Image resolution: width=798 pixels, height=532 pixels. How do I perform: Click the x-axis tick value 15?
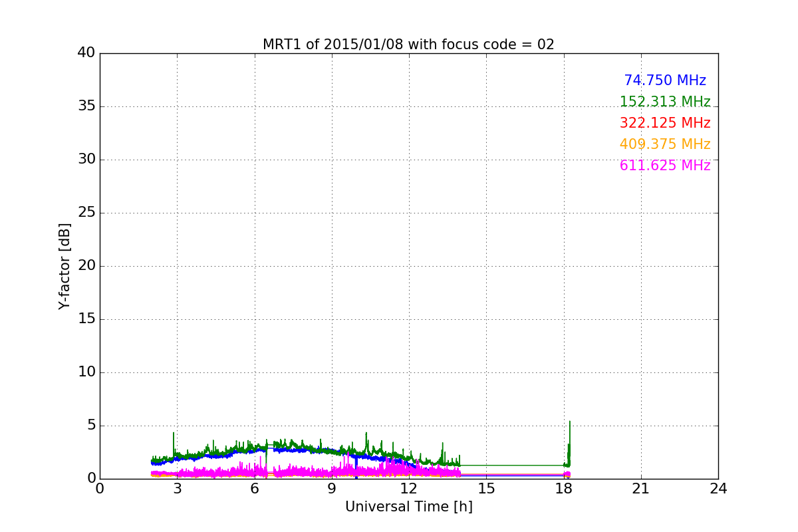coord(486,489)
